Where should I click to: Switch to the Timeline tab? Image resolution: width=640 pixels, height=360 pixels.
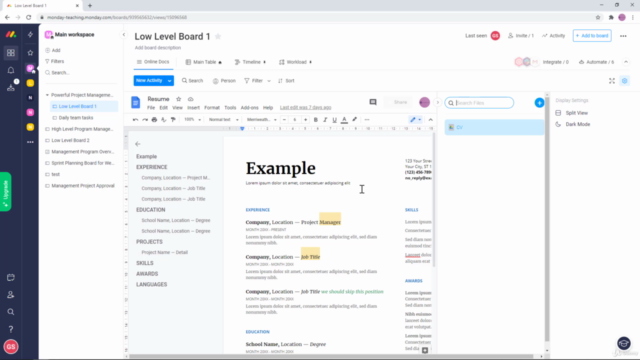click(x=250, y=62)
